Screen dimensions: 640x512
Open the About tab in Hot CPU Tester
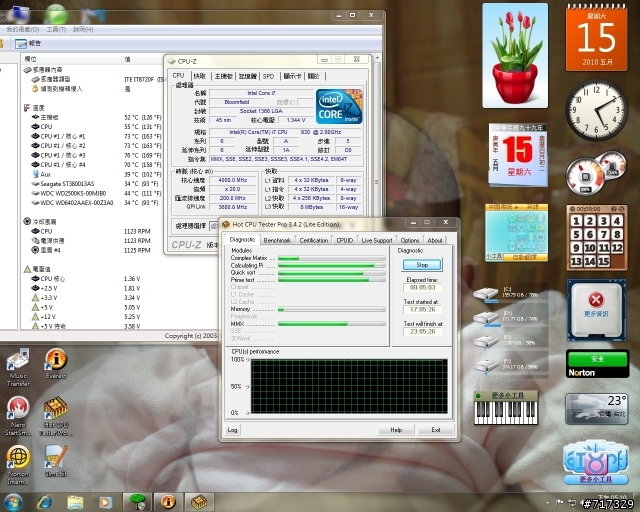pos(435,240)
